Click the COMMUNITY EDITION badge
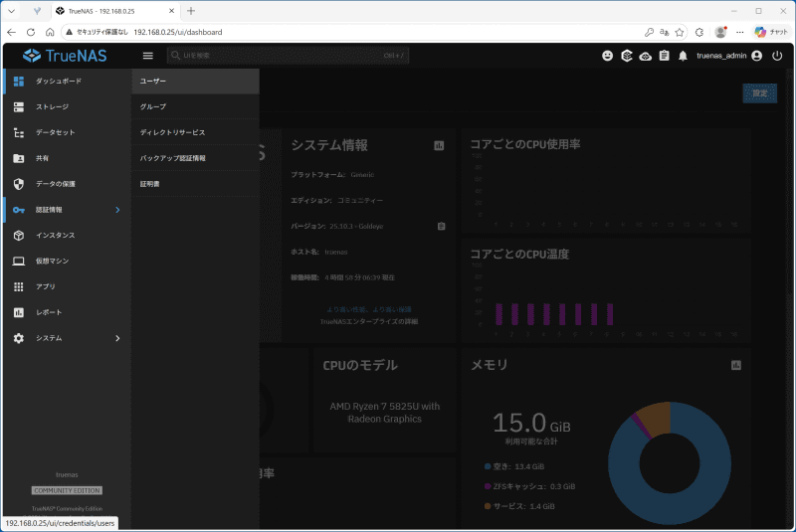 [67, 490]
